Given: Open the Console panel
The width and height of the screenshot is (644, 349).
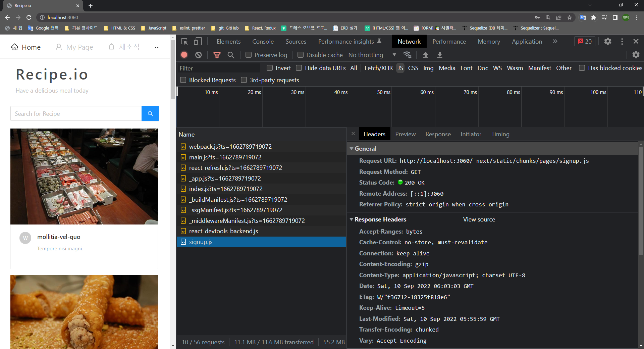Looking at the screenshot, I should click(x=263, y=41).
